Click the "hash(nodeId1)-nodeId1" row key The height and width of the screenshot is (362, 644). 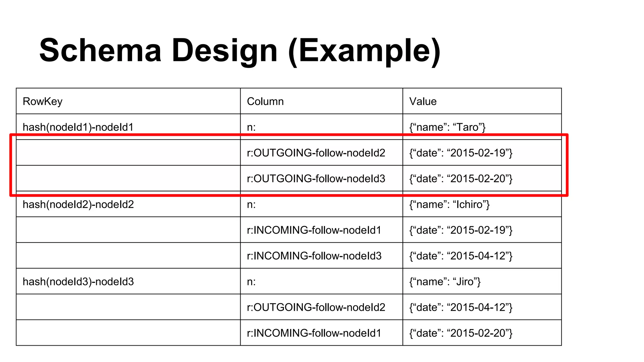pyautogui.click(x=78, y=127)
